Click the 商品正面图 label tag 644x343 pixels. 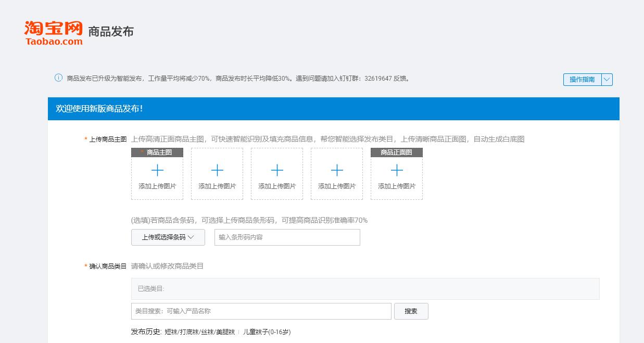[396, 152]
